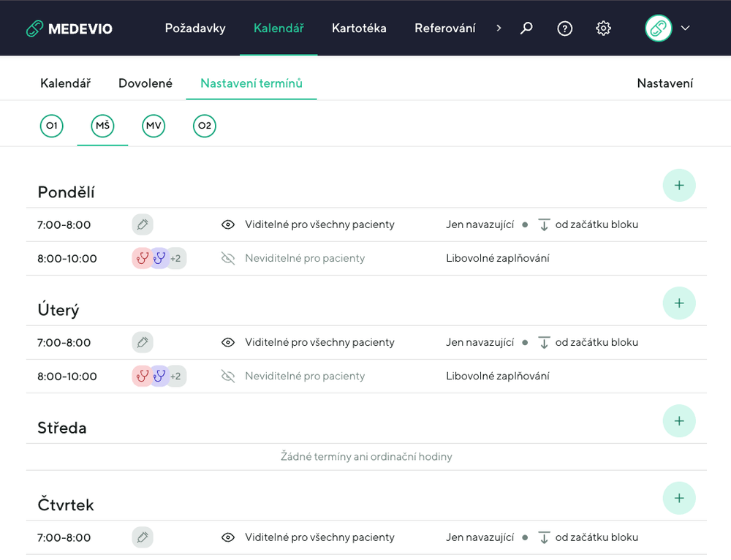The image size is (731, 560).
Task: Click the Medevio logo
Action: coord(69,29)
